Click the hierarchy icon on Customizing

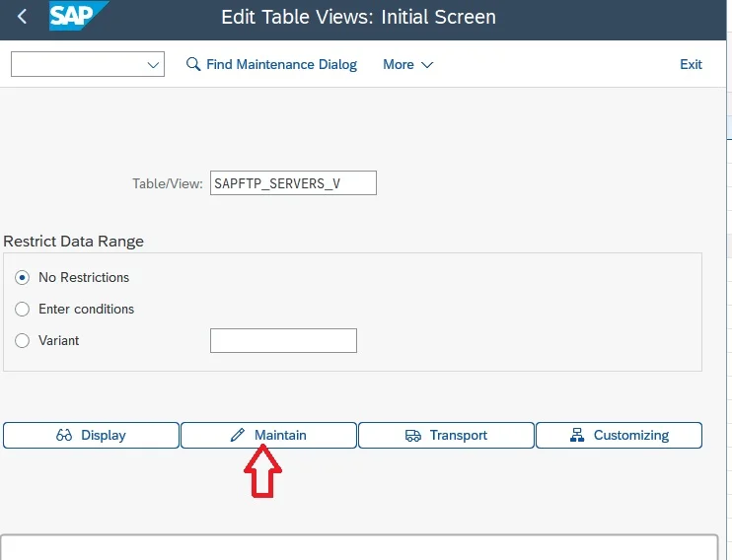[577, 435]
